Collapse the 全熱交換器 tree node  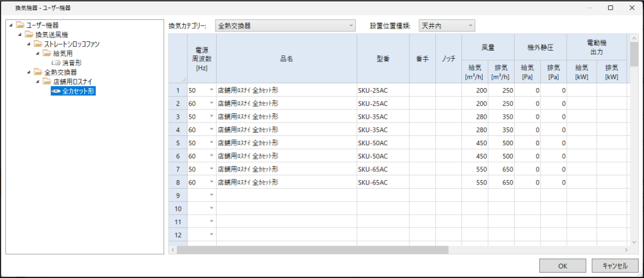(29, 71)
